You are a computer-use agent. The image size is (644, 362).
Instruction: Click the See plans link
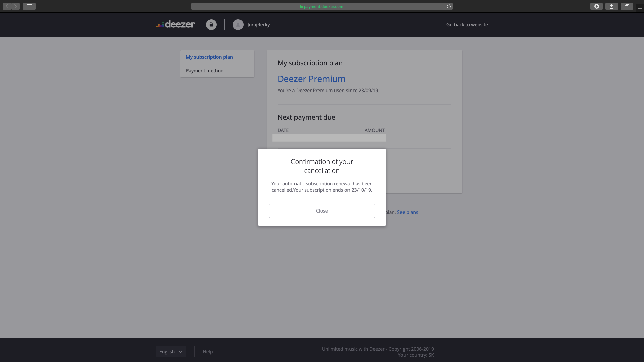point(408,212)
